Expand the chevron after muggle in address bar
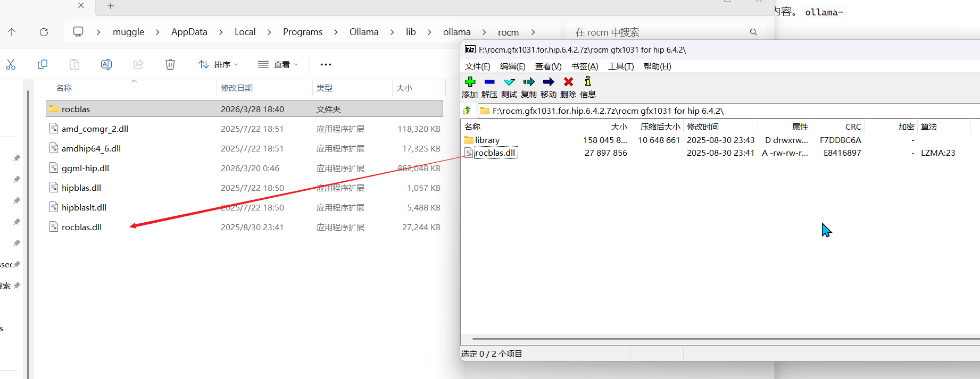Viewport: 980px width, 379px height. (157, 32)
